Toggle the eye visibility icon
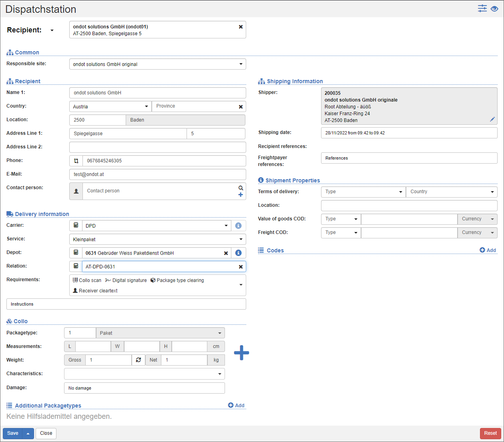 coord(494,9)
